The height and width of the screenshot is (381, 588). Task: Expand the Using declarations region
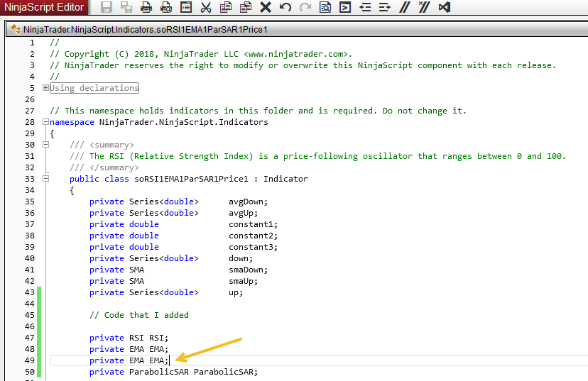pos(45,88)
